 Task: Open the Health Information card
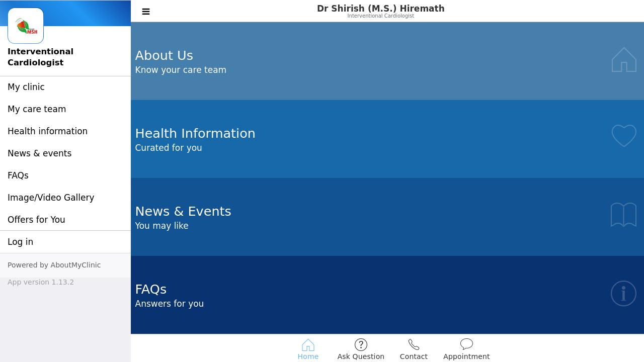387,139
